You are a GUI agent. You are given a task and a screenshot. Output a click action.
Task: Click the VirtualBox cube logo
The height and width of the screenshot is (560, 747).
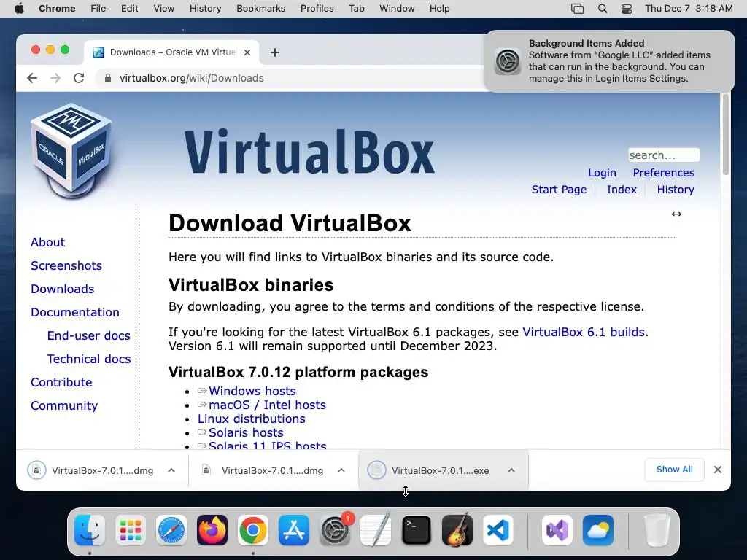71,150
